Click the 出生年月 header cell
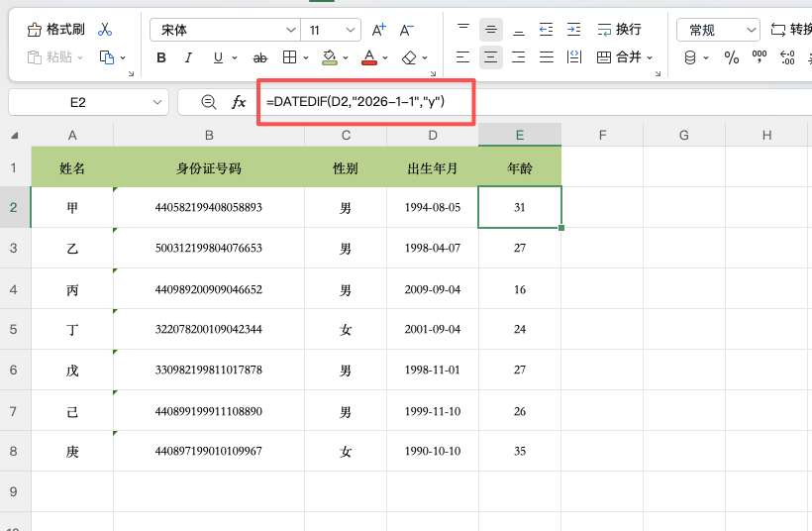Image resolution: width=812 pixels, height=531 pixels. tap(433, 167)
